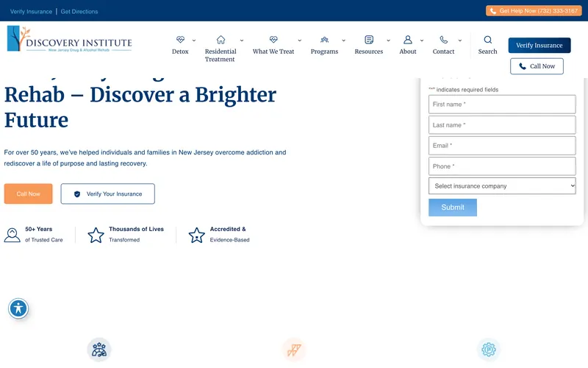Click the person icon beside 50+ Years

pyautogui.click(x=12, y=235)
